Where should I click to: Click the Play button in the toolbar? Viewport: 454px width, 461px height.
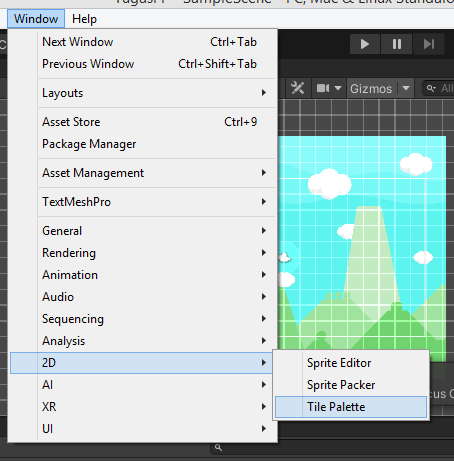coord(365,44)
